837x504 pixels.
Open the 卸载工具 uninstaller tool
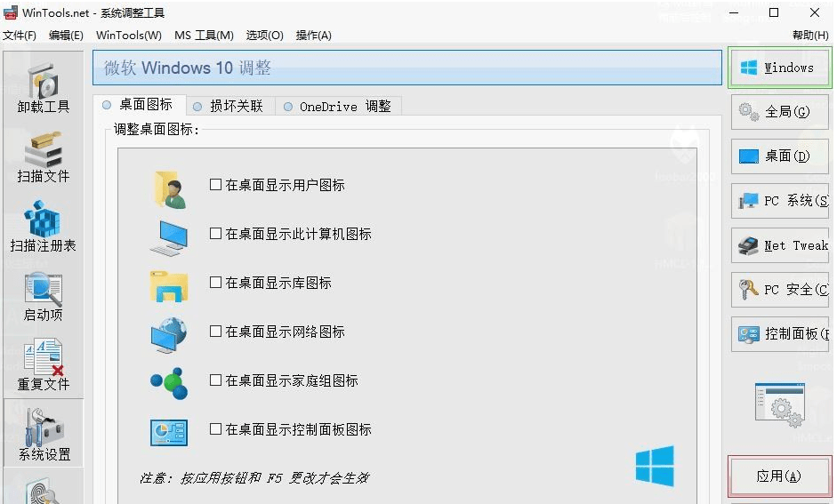tap(44, 89)
